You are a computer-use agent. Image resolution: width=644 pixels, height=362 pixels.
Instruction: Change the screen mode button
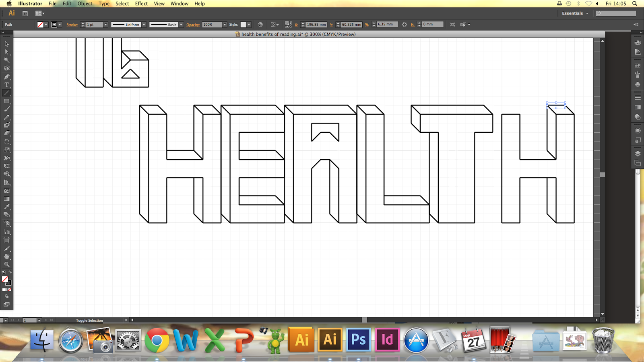6,304
